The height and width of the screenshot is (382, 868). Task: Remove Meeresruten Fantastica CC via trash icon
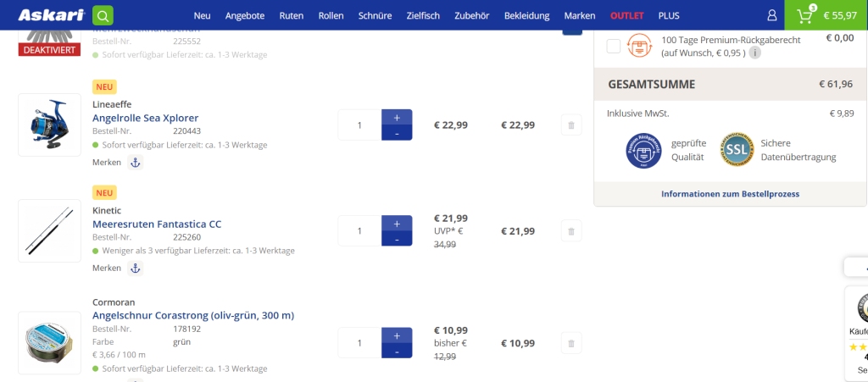(571, 231)
